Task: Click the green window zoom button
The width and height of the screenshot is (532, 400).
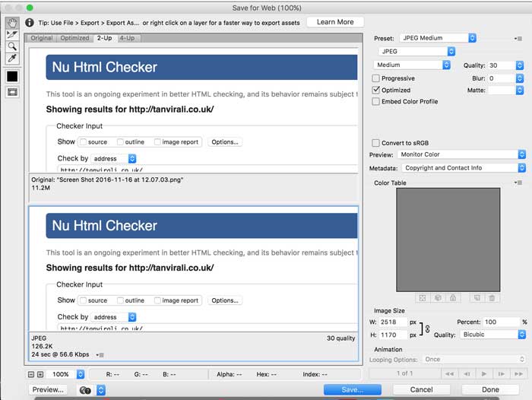Action: point(30,8)
